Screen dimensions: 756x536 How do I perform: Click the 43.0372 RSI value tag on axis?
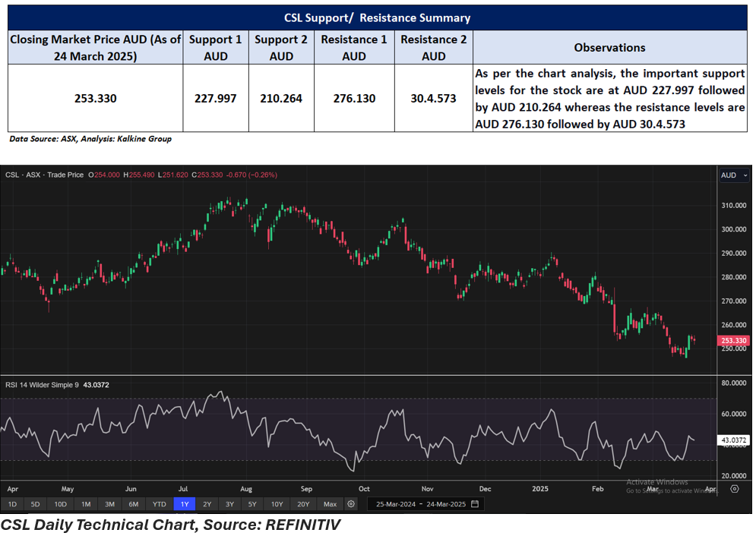[x=734, y=440]
